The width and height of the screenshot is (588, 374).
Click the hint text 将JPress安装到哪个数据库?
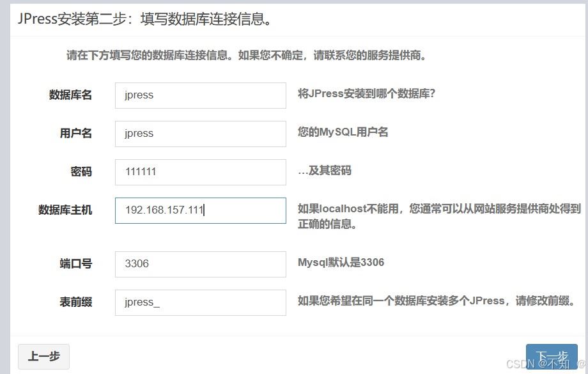point(366,93)
